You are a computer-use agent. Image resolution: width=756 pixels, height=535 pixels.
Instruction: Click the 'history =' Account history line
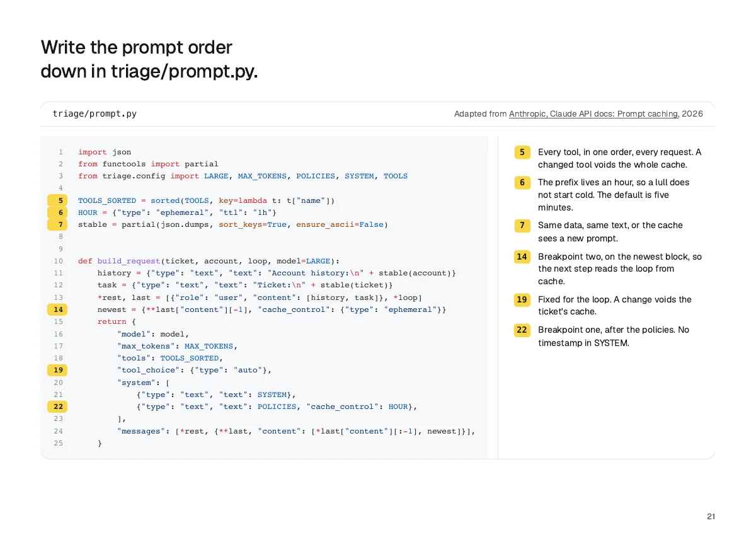(277, 273)
